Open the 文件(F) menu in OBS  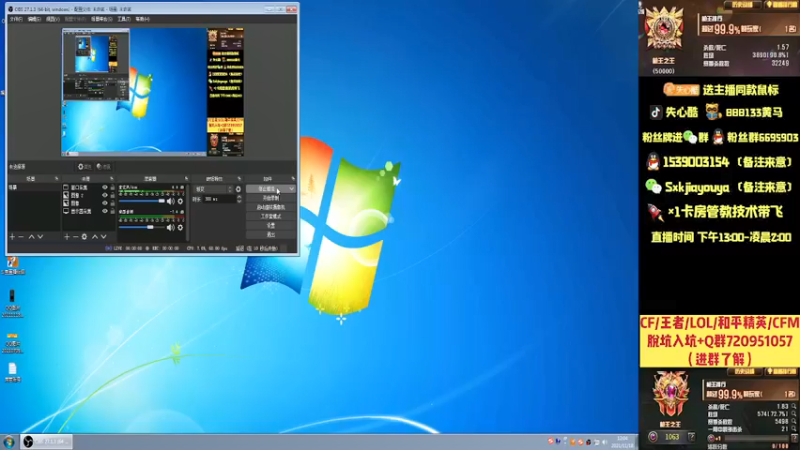[x=16, y=19]
